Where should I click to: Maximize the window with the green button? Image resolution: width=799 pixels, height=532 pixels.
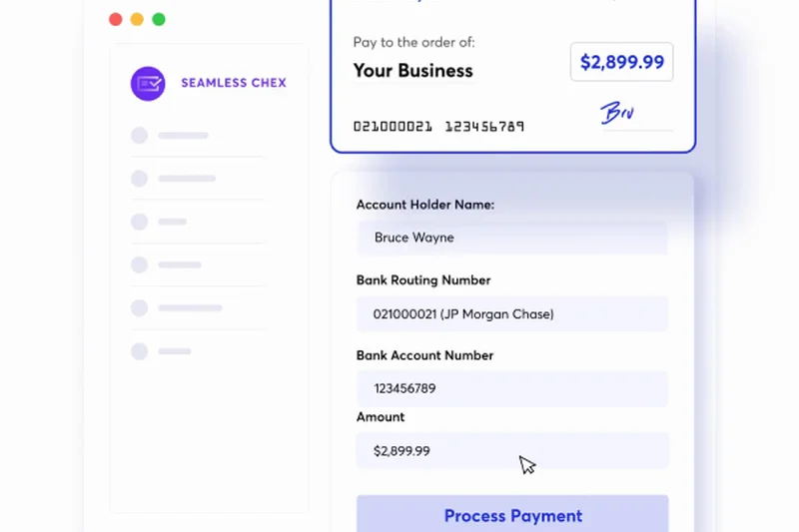[x=159, y=19]
